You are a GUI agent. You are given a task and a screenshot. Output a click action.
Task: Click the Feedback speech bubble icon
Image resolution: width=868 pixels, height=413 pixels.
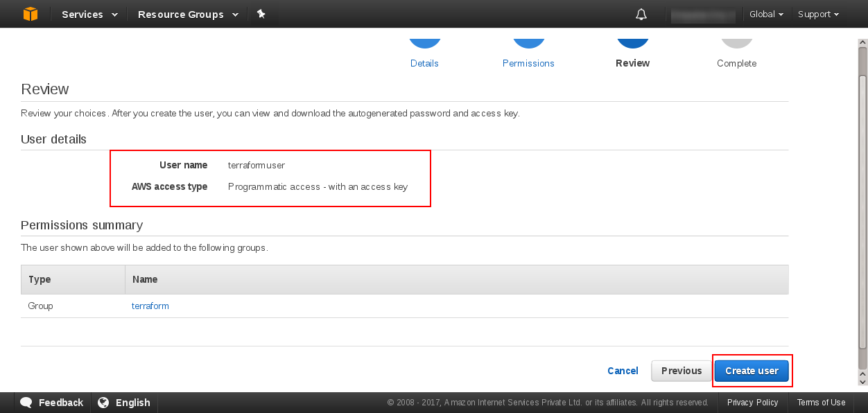tap(26, 403)
